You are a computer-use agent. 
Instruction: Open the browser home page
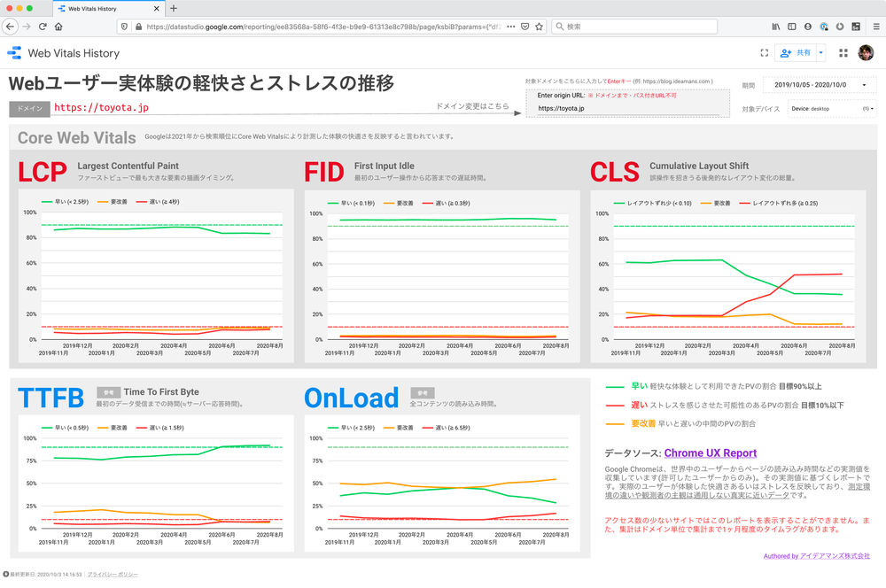click(x=58, y=27)
